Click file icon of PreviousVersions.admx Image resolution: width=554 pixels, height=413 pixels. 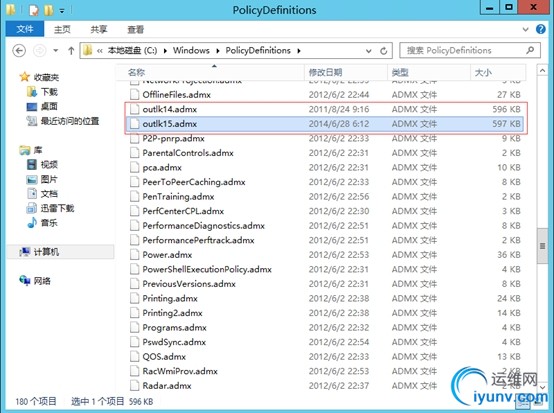tap(134, 284)
